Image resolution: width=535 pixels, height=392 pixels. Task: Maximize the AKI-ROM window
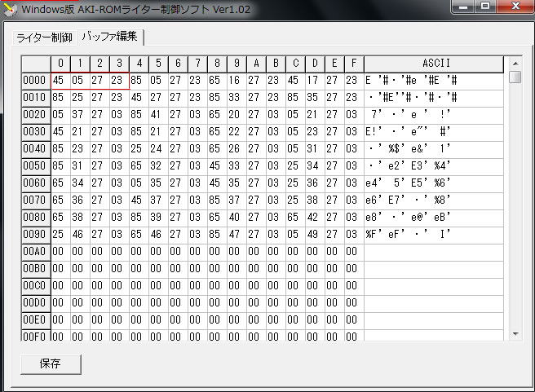(x=484, y=7)
